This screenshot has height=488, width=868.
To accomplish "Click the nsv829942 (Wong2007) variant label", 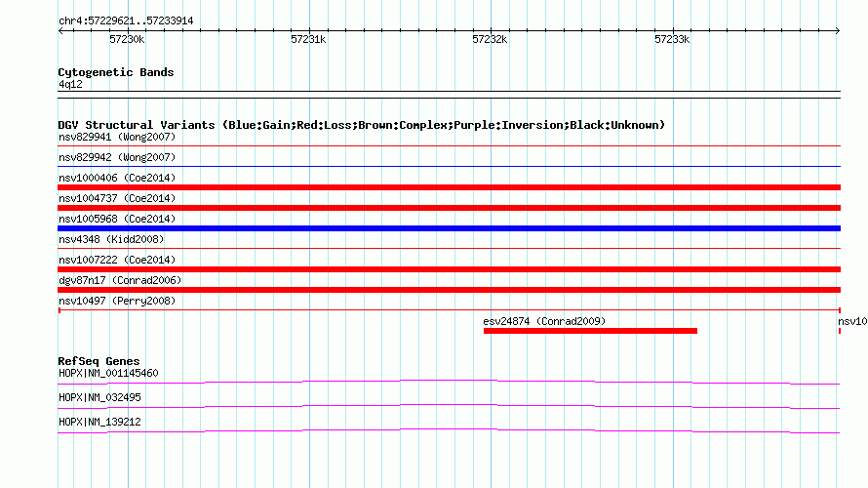I will point(117,157).
